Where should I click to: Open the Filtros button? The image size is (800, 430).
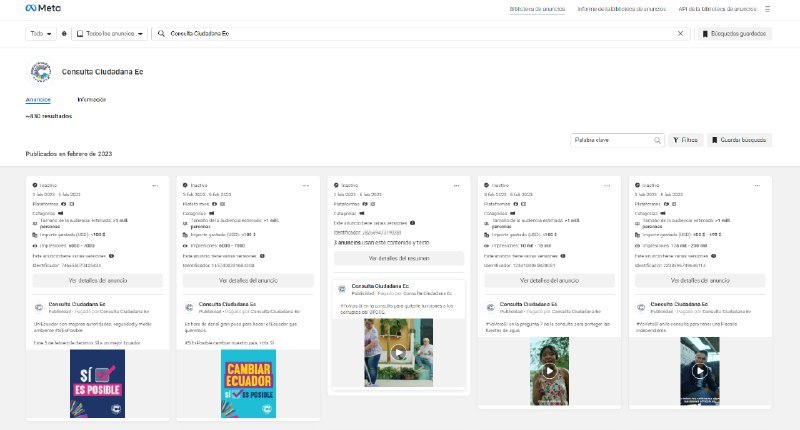686,140
